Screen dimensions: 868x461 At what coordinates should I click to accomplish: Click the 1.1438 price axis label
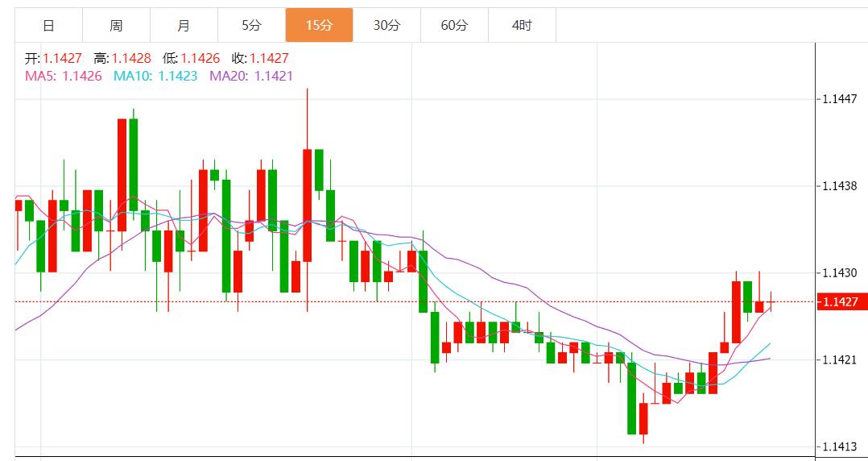click(x=838, y=186)
